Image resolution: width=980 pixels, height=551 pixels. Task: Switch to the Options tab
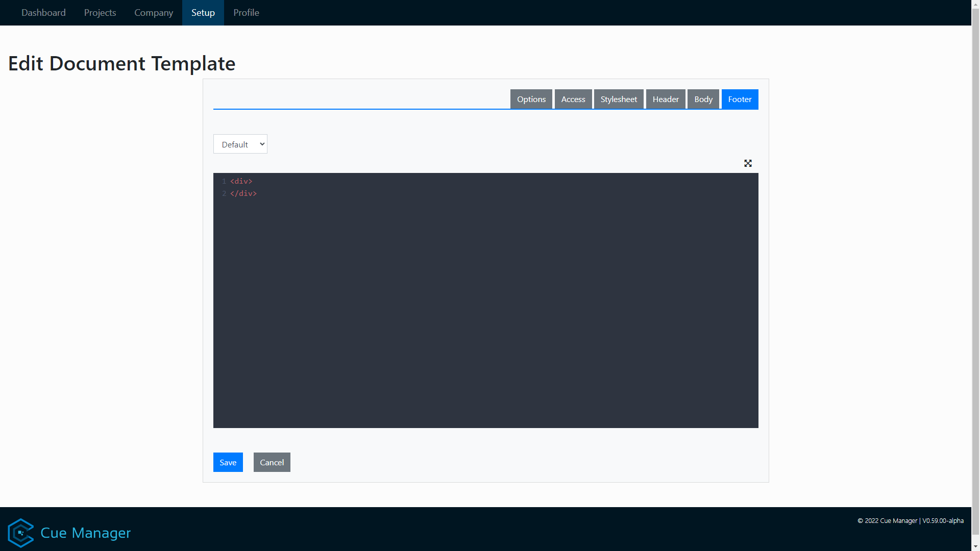(531, 99)
